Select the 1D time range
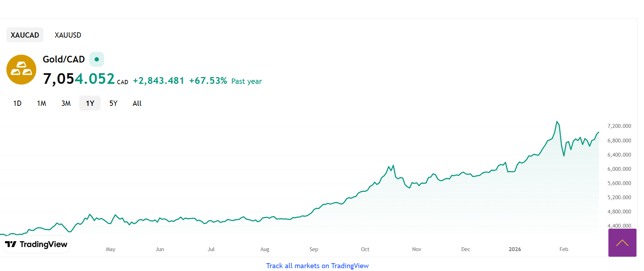Screen dimensions: 644x271 17,103
